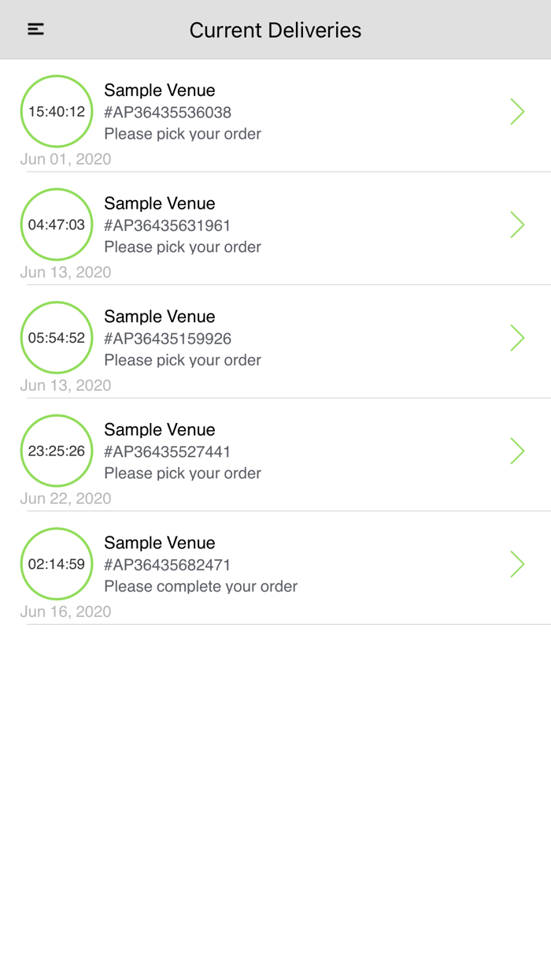Tap the 04:47:03 countdown timer circle
This screenshot has height=980, width=551.
pyautogui.click(x=57, y=225)
